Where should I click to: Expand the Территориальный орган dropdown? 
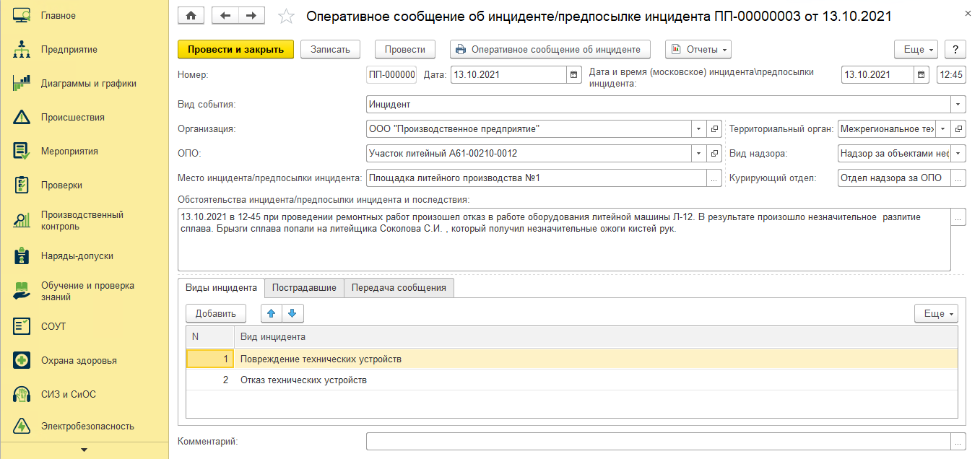click(943, 128)
